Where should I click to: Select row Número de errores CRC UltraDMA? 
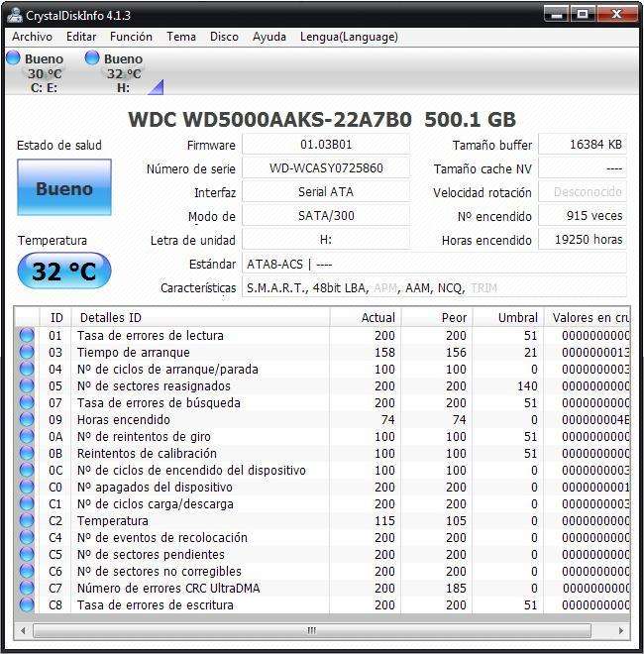coord(322,588)
